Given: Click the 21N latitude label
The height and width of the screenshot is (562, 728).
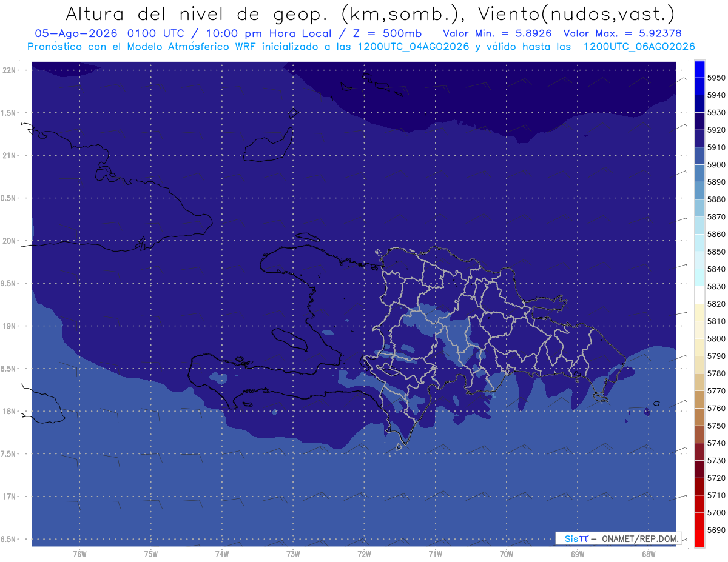Looking at the screenshot, I should (x=10, y=155).
